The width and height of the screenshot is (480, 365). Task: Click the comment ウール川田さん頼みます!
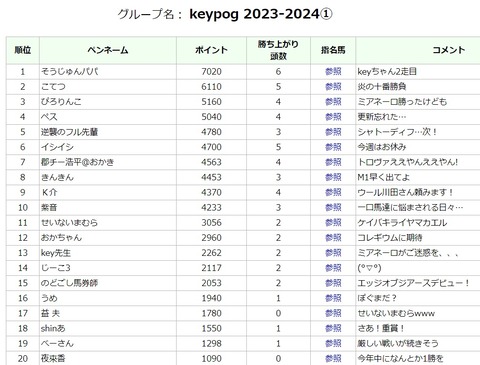[406, 192]
